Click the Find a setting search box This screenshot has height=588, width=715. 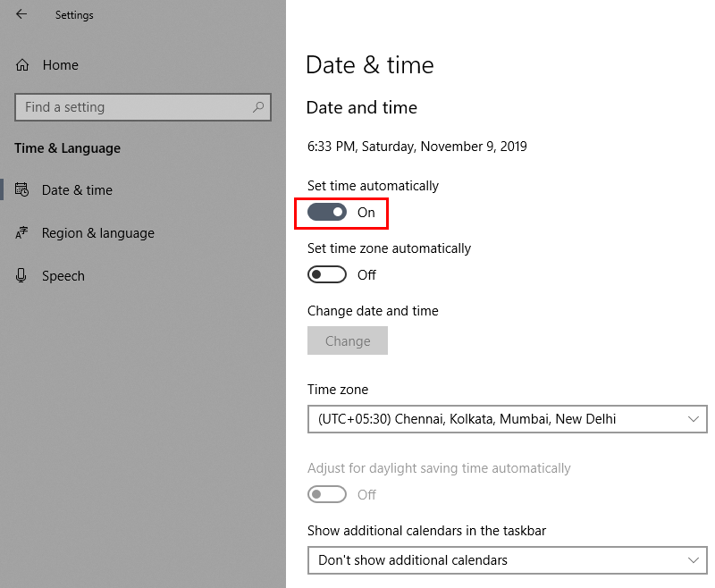click(143, 107)
